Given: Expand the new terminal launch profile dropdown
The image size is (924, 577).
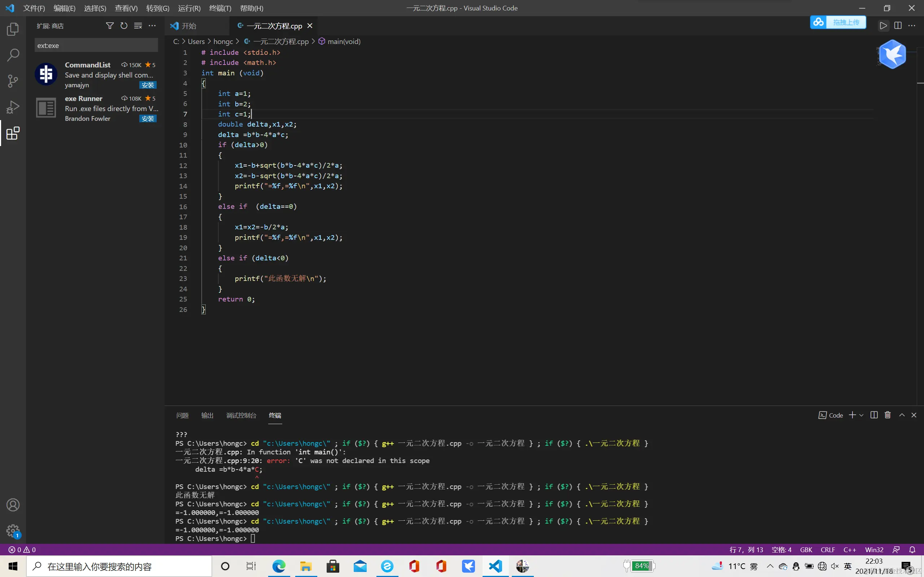Looking at the screenshot, I should [x=862, y=415].
